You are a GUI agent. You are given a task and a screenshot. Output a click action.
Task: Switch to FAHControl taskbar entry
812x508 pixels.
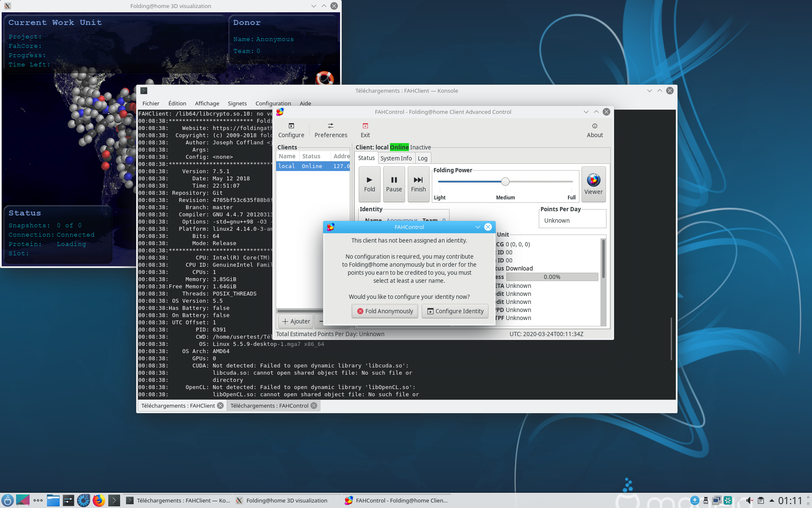tap(396, 500)
